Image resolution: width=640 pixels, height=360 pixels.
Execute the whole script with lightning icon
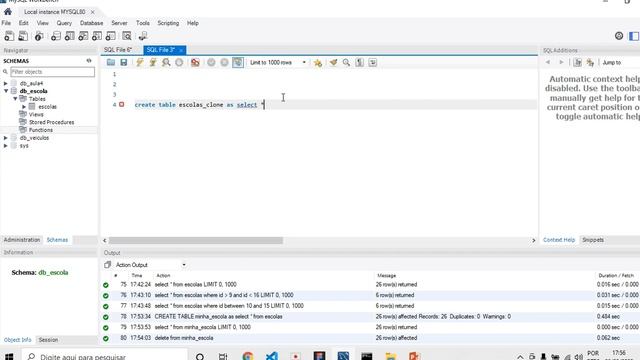click(x=140, y=62)
